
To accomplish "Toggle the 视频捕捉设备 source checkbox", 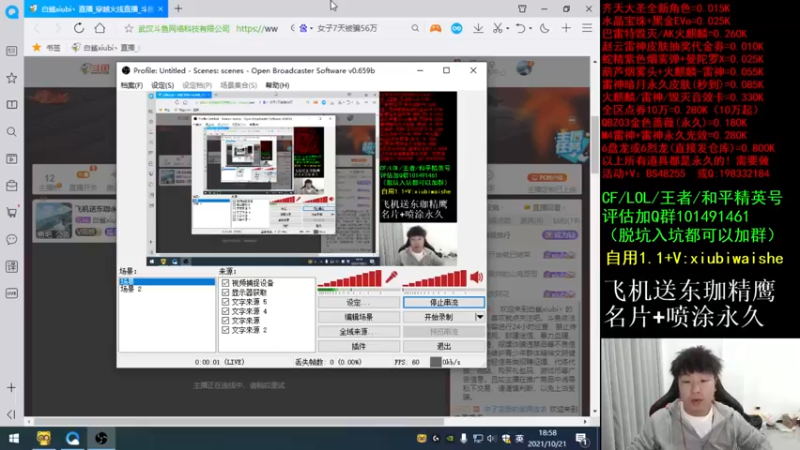I will click(x=226, y=283).
